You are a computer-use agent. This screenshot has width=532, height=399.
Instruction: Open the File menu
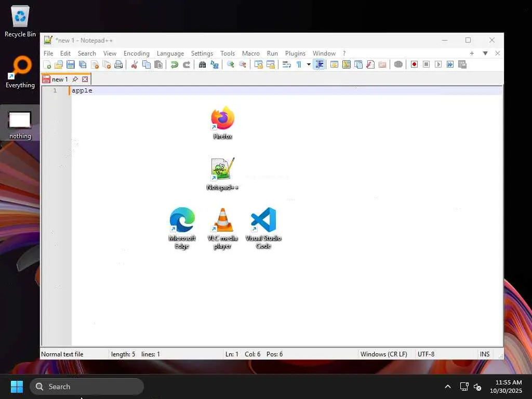(x=48, y=54)
